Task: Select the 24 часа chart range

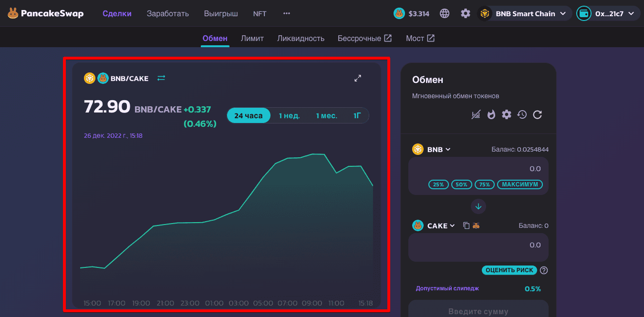Action: (249, 115)
